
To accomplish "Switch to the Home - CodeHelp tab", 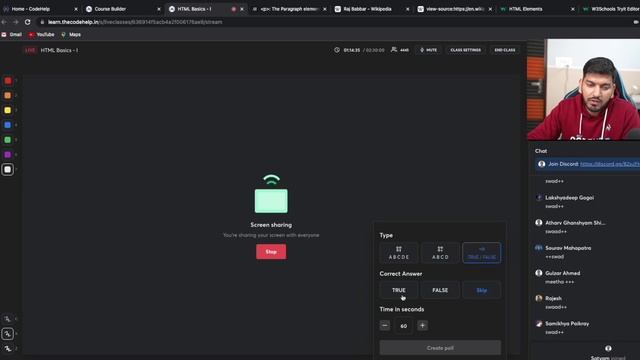I will coord(40,9).
